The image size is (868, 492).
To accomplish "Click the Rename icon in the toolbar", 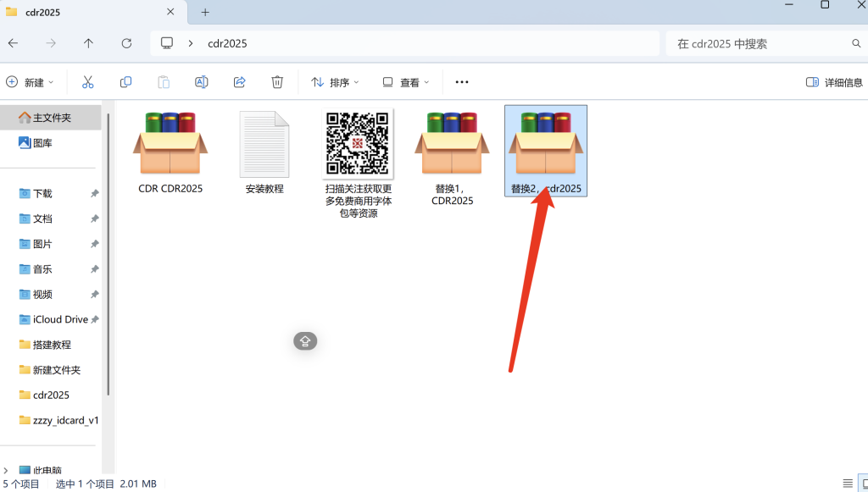I will 202,82.
